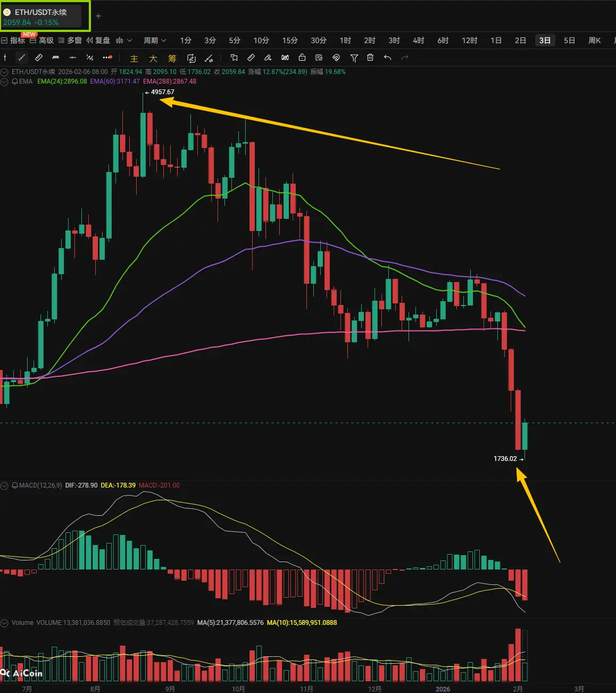This screenshot has width=616, height=693.
Task: Switch to the 1日 timeframe
Action: pos(496,40)
